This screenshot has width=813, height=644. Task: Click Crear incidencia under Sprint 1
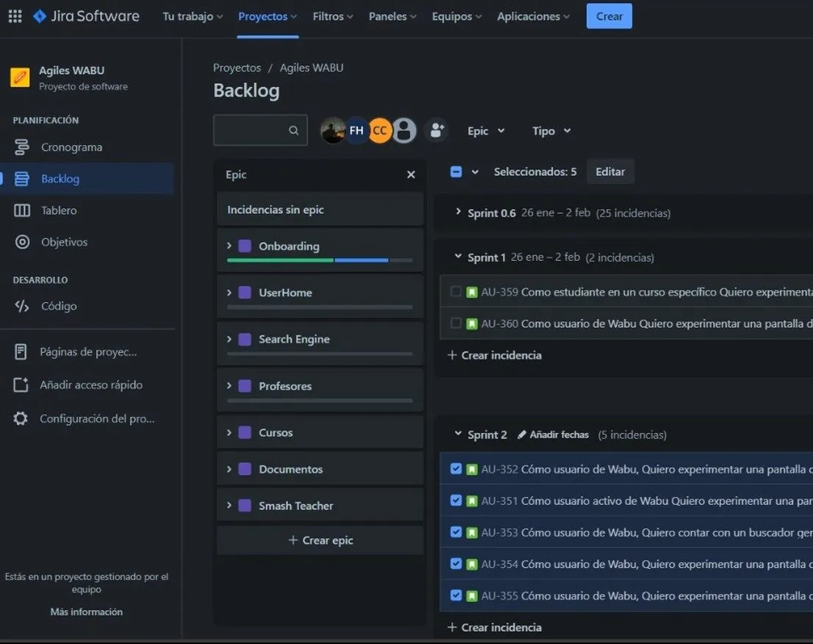(495, 355)
